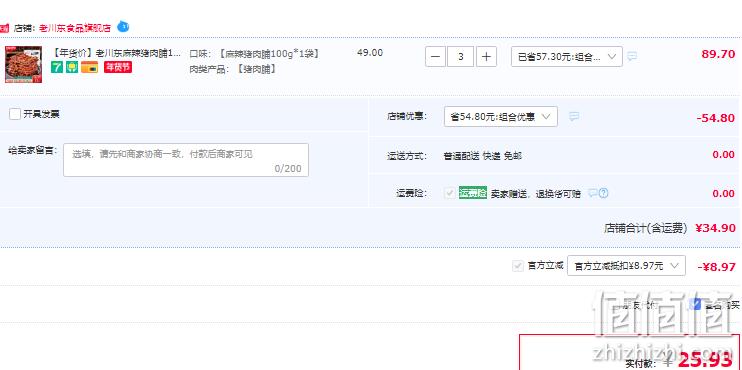Increase quantity with plus button
The height and width of the screenshot is (370, 742).
click(486, 57)
